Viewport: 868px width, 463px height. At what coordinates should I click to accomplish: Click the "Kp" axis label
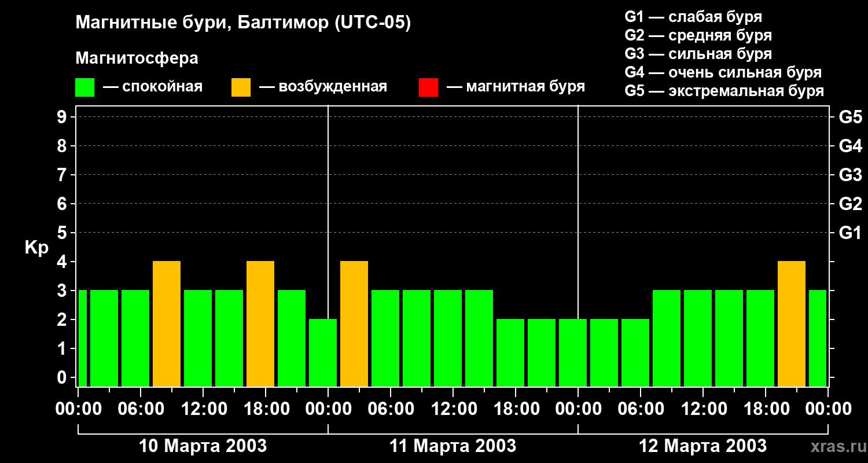[x=36, y=248]
